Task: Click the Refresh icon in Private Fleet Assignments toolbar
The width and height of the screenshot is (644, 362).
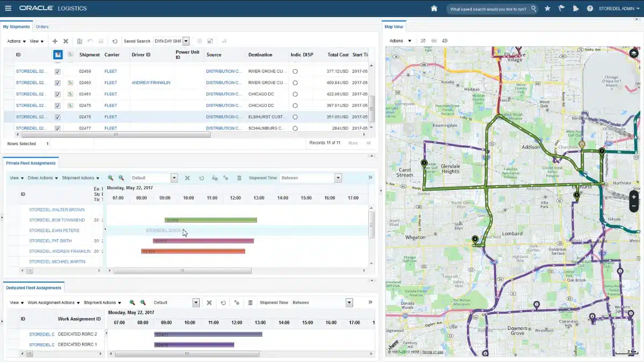Action: 201,178
